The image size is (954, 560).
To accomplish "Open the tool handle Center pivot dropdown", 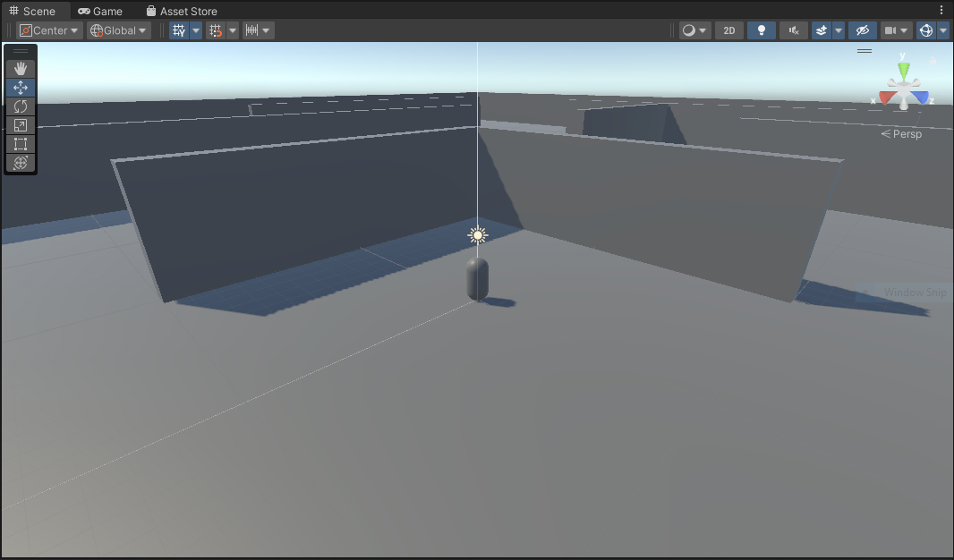I will [49, 30].
